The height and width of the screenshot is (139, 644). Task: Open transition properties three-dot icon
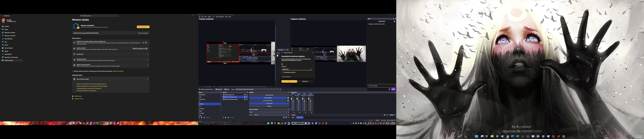tap(289, 117)
